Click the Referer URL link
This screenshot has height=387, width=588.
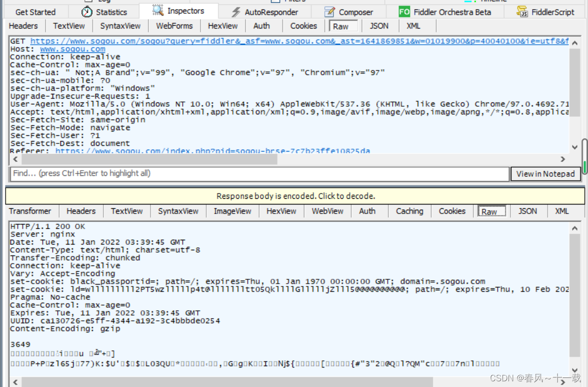[x=212, y=151]
